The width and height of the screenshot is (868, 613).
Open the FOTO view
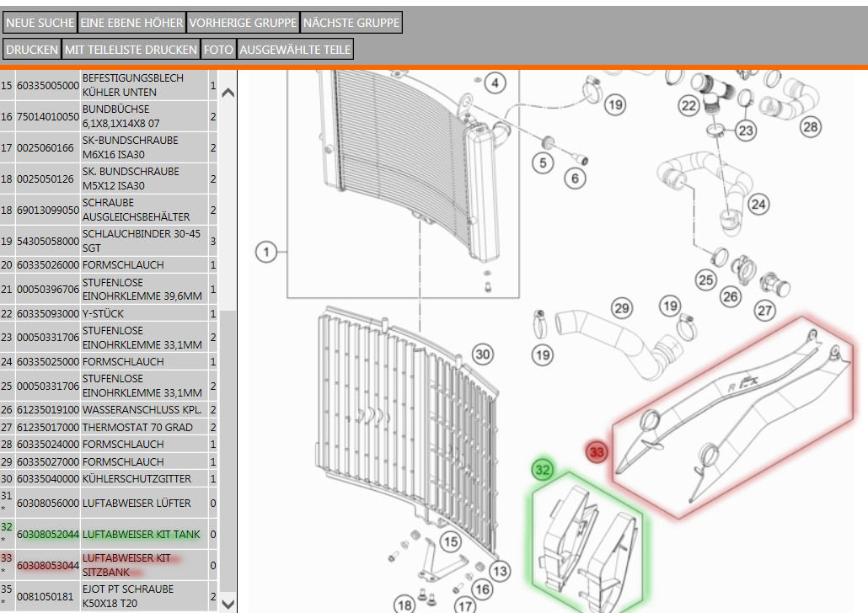click(218, 50)
